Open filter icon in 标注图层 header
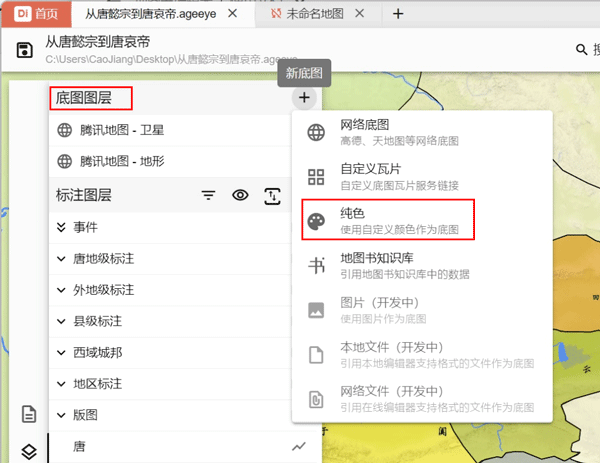This screenshot has width=600, height=463. coord(208,195)
